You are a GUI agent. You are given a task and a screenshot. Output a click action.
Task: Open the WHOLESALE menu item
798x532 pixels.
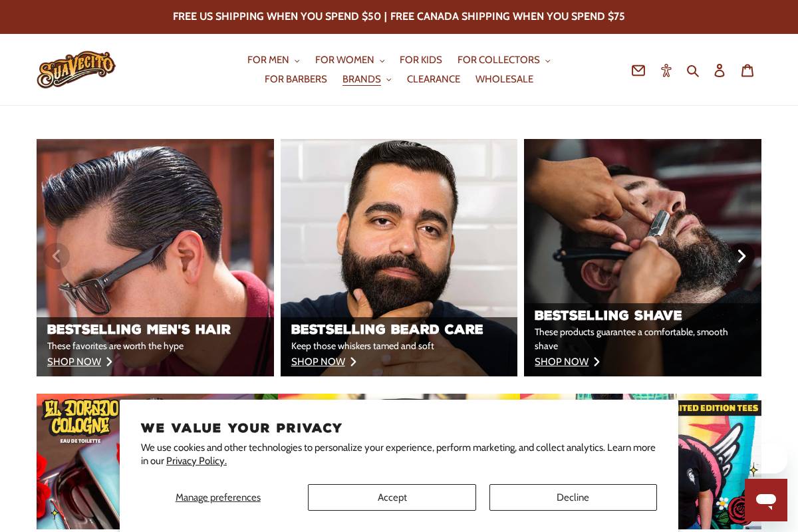tap(504, 79)
